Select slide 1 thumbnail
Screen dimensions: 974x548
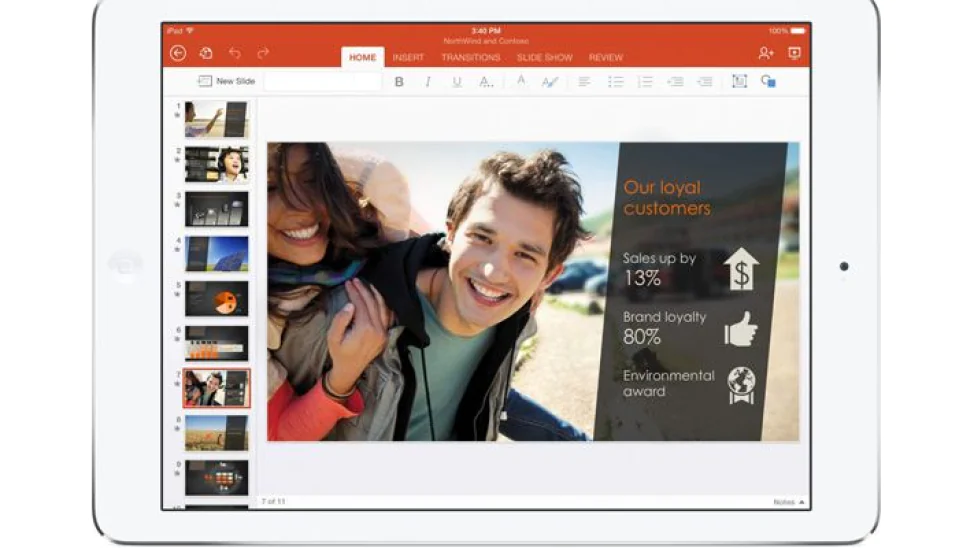point(216,119)
